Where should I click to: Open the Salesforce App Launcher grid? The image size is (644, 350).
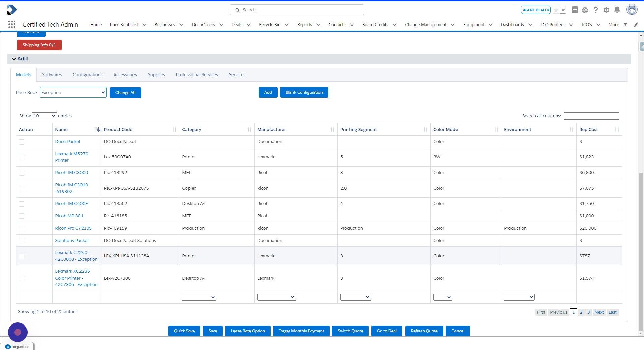(x=12, y=24)
